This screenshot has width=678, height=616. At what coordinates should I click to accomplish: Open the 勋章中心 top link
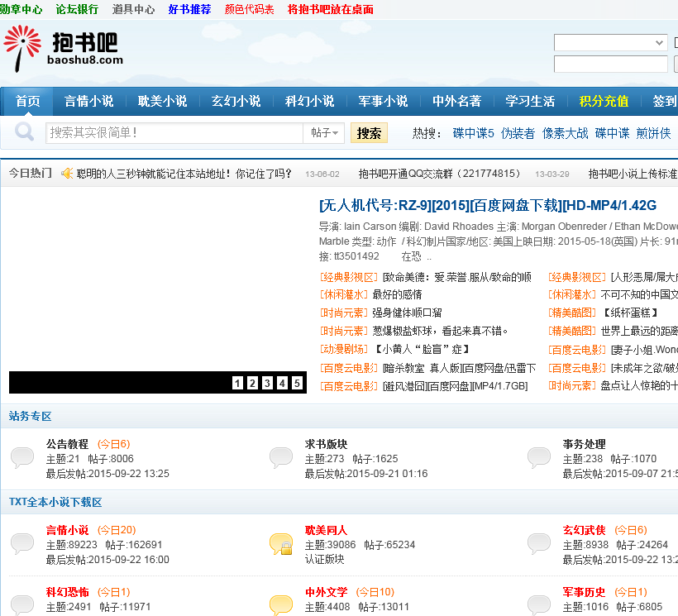(21, 9)
